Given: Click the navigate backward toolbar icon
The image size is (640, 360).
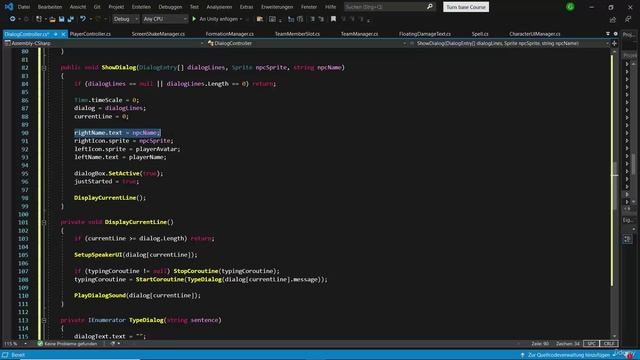Looking at the screenshot, I should click(12, 19).
